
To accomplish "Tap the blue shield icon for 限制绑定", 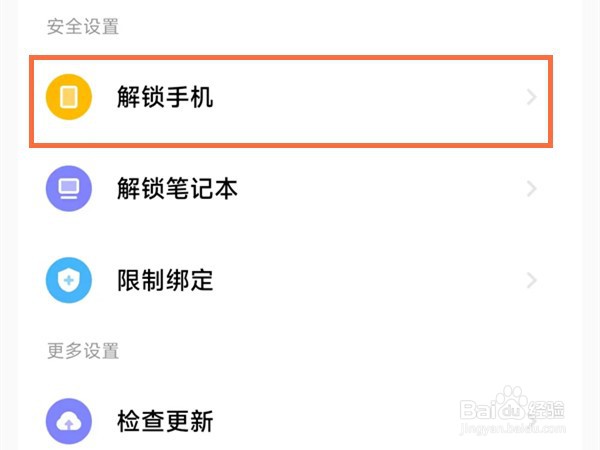I will 69,280.
